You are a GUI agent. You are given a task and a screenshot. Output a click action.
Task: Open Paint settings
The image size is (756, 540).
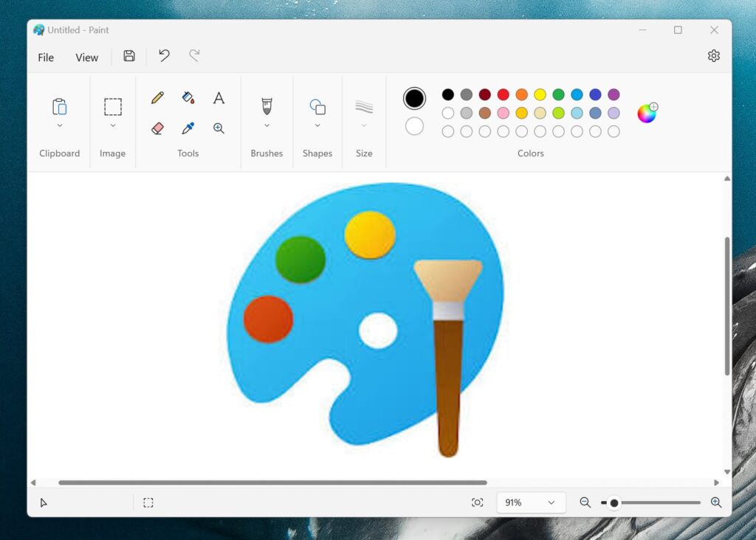713,55
